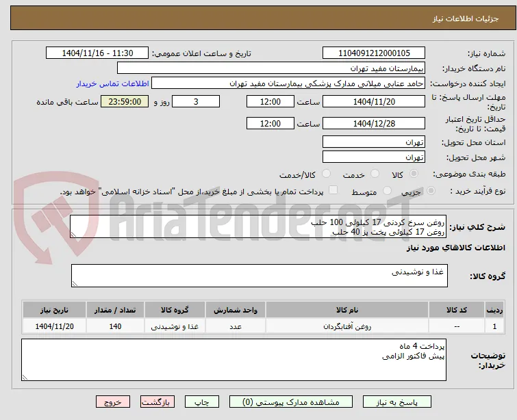Image resolution: width=517 pixels, height=420 pixels.
Task: Select the 'کالا/خدمت' radio button
Action: click(327, 174)
